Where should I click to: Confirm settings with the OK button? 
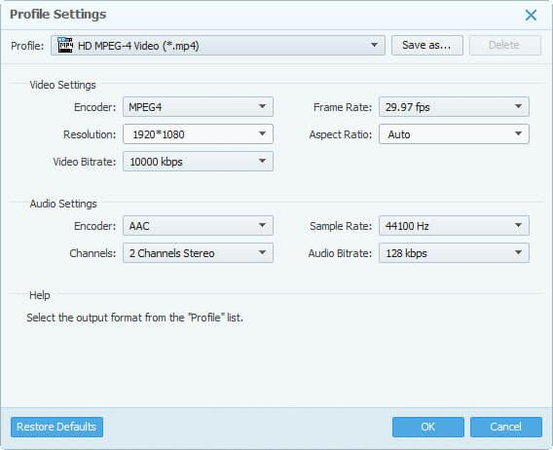click(428, 427)
